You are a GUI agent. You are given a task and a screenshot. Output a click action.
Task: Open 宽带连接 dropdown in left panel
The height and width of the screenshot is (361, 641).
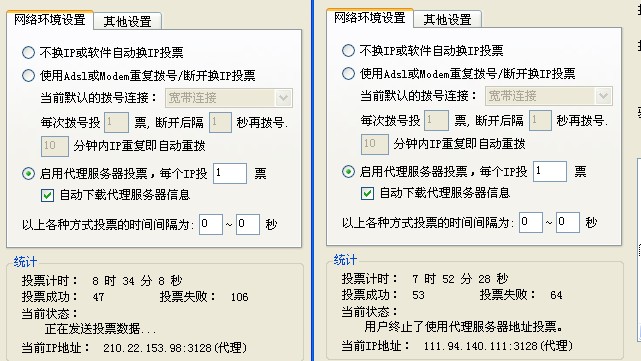pos(229,98)
